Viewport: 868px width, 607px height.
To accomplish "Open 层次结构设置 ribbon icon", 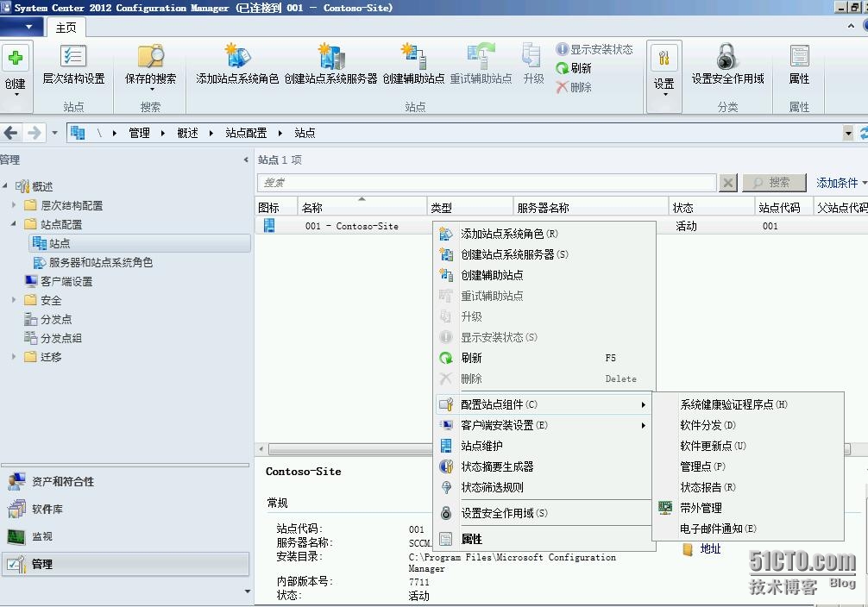I will (x=73, y=56).
